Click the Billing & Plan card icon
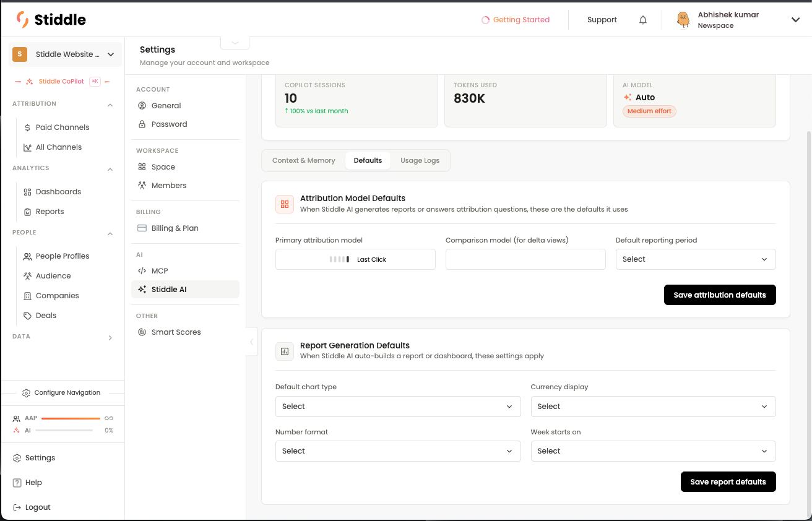This screenshot has width=812, height=521. [142, 228]
